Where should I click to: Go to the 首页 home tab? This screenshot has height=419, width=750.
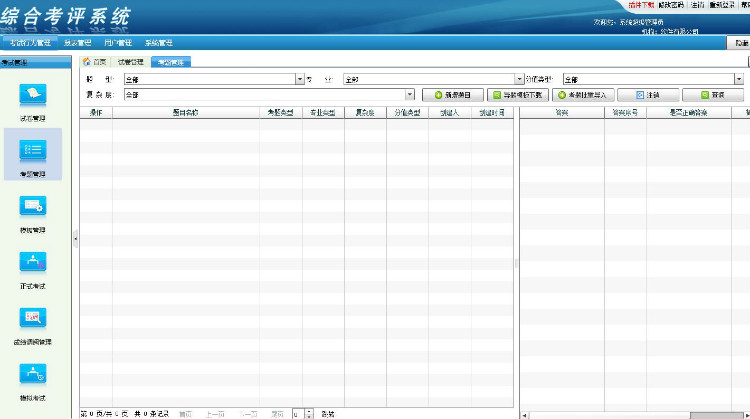[x=95, y=62]
